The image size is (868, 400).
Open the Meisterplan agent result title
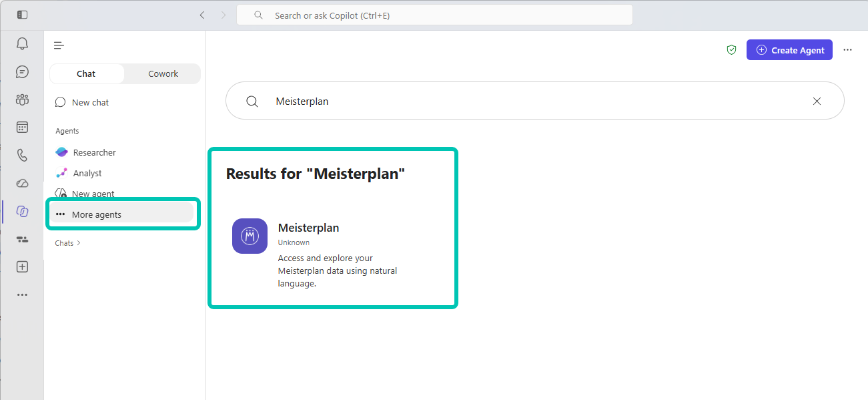(x=308, y=228)
